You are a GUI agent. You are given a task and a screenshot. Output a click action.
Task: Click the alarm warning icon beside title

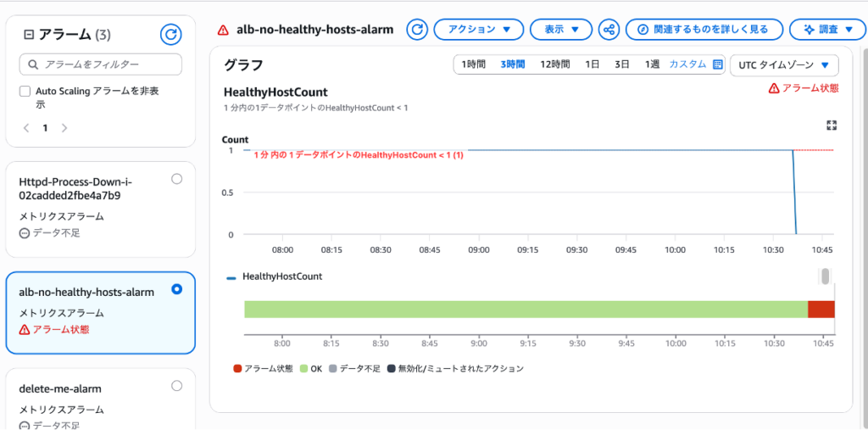[223, 30]
